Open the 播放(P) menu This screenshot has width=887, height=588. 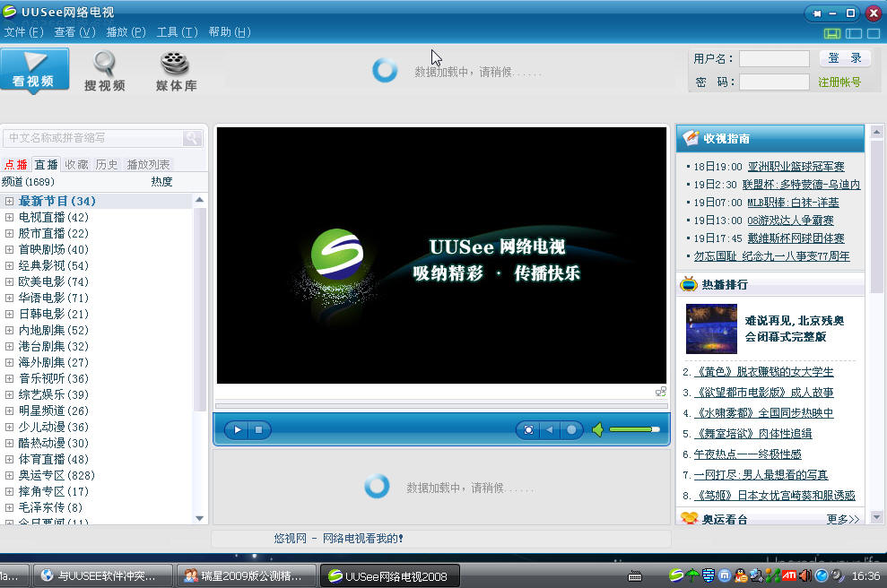(126, 32)
